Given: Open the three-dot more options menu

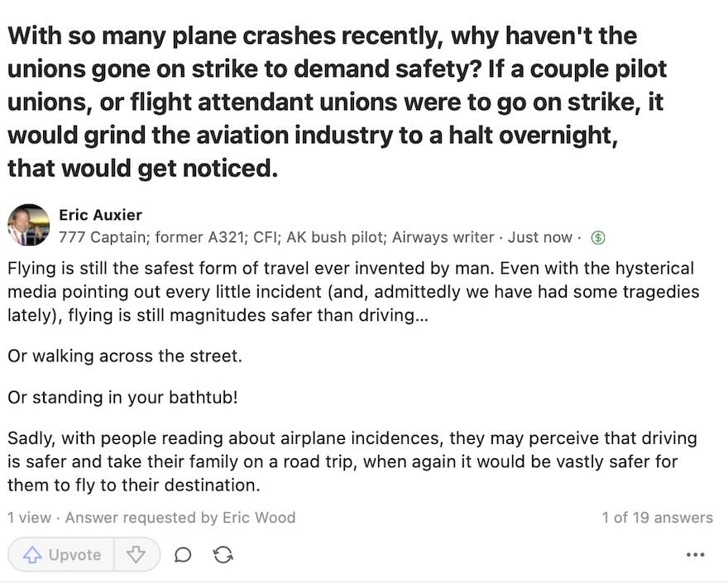Looking at the screenshot, I should coord(695,554).
